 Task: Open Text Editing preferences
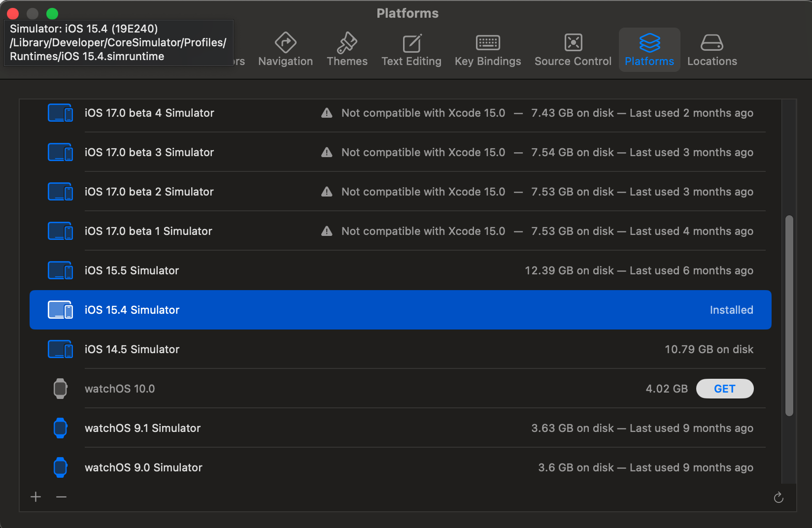pos(411,50)
